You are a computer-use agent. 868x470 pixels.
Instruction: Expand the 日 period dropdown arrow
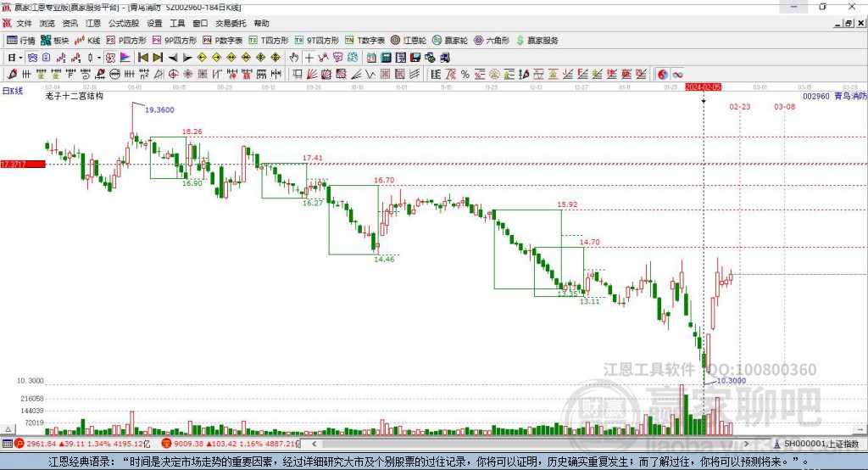point(20,58)
